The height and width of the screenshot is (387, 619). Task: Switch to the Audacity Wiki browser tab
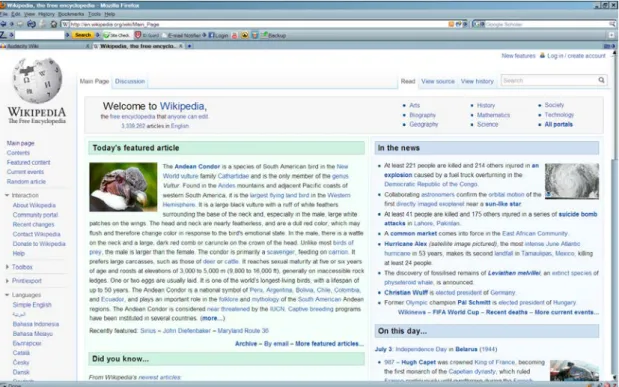(x=43, y=46)
